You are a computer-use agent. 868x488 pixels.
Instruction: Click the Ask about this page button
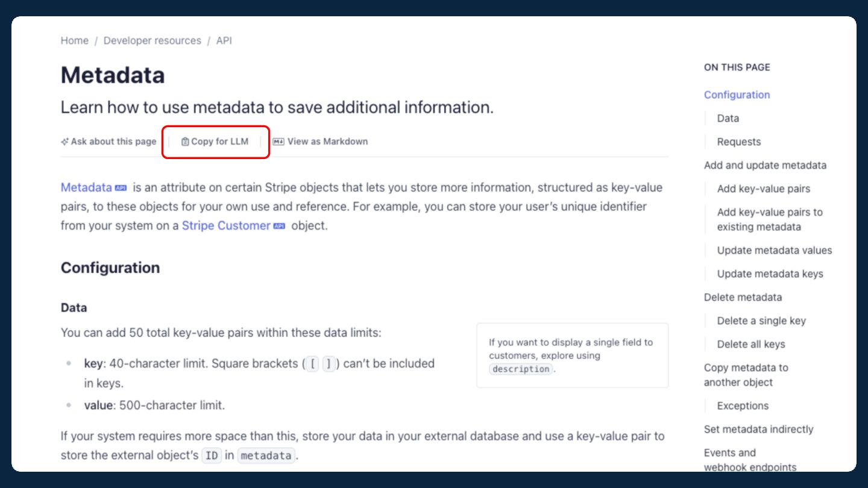click(x=113, y=142)
